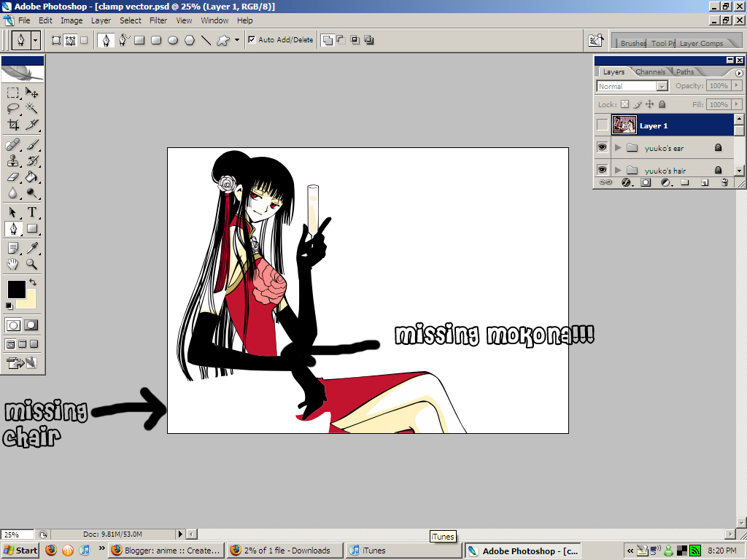Create a new layer set folder

pos(684,182)
